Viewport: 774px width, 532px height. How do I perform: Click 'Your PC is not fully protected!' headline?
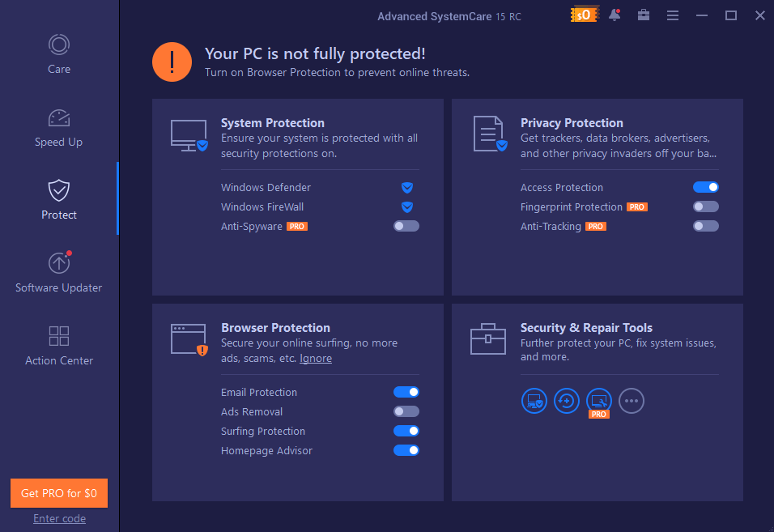[x=315, y=53]
